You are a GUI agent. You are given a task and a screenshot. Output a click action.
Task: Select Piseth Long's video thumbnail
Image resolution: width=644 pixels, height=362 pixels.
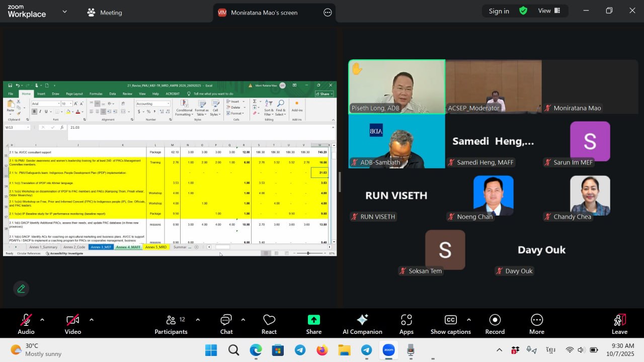coord(396,86)
